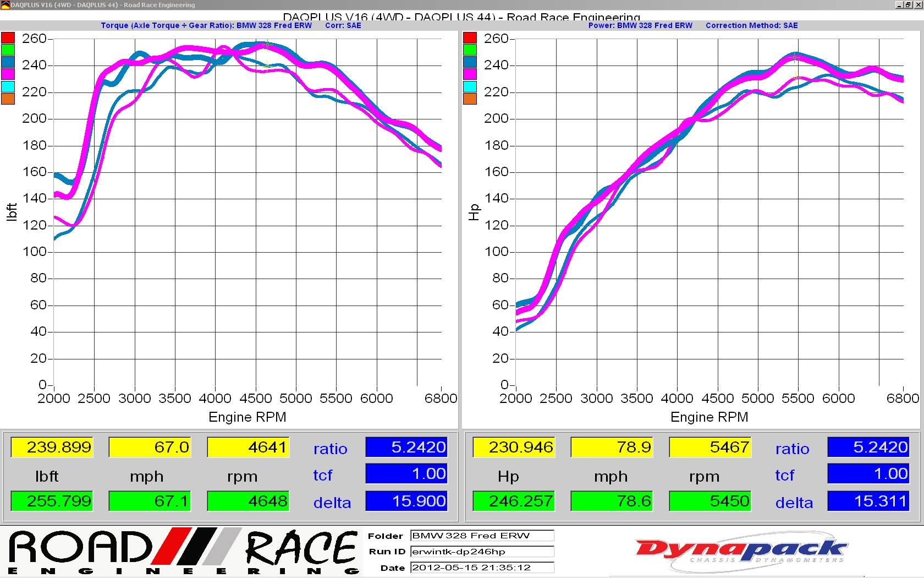
Task: Click the Folder field showing BMW 328 Fred ERW
Action: click(x=482, y=536)
